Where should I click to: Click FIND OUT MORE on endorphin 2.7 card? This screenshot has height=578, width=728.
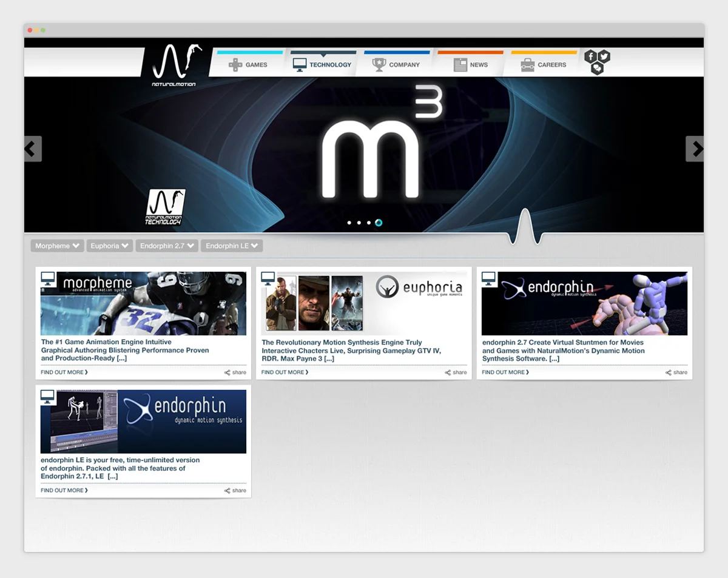(x=505, y=372)
